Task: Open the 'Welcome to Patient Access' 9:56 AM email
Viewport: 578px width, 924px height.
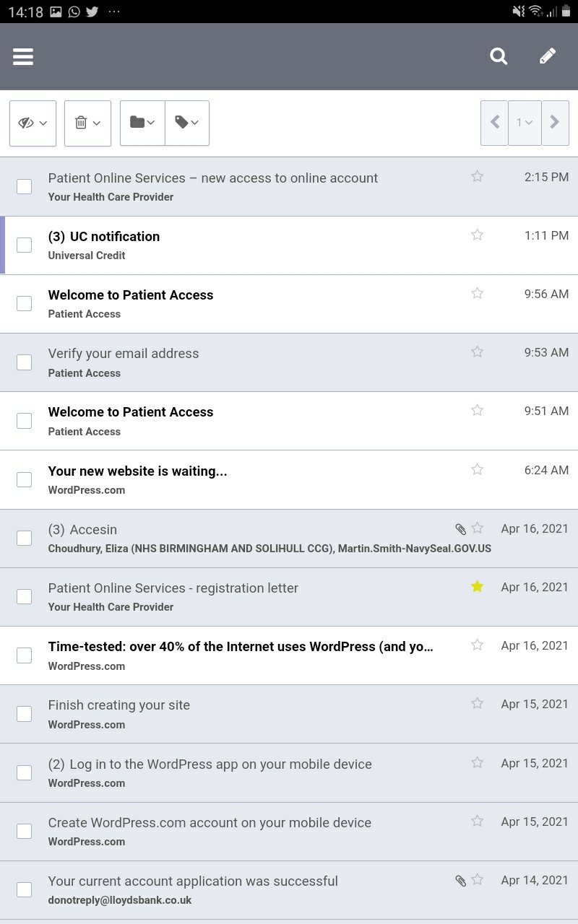Action: point(131,295)
